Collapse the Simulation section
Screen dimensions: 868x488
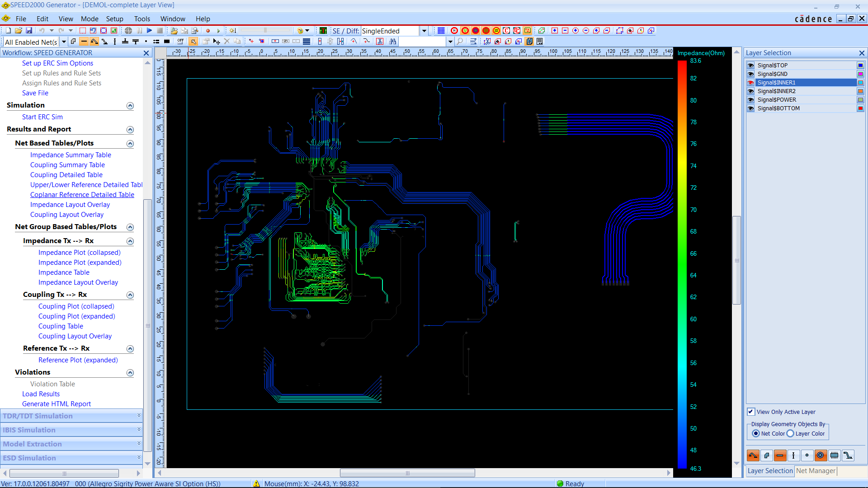[130, 105]
